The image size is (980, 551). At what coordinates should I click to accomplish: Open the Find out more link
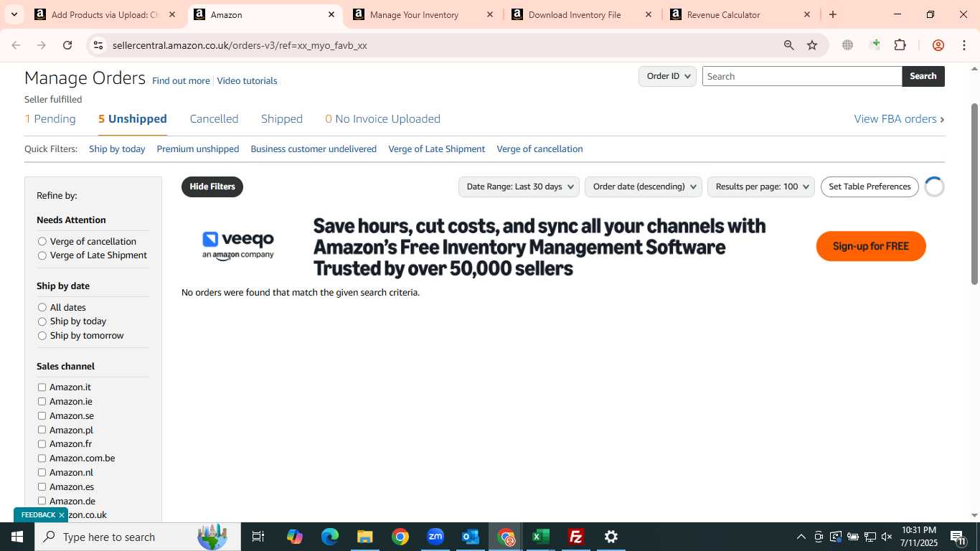[181, 81]
